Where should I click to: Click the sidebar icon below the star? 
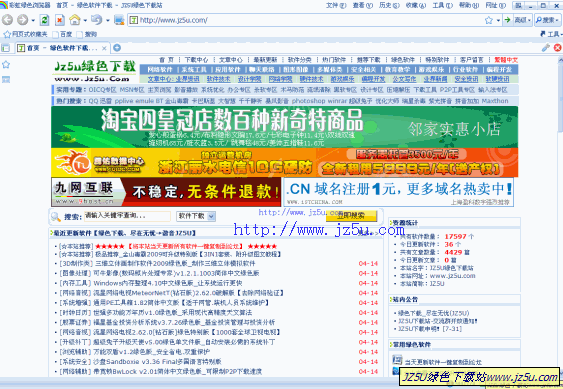[6, 79]
